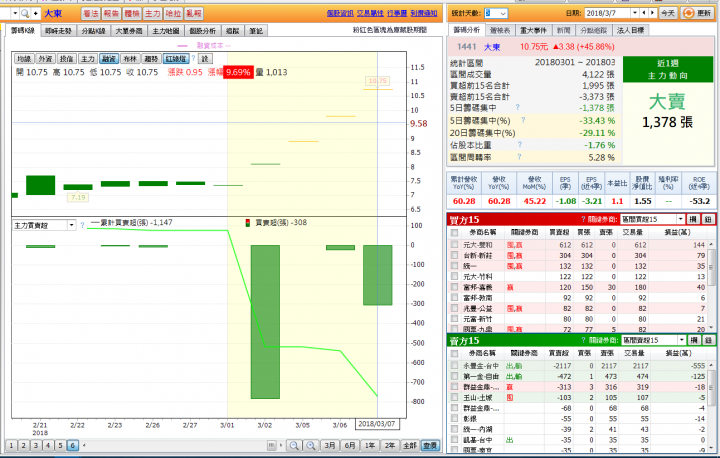Screen dimensions: 720x458
Task: Switch to the 筆記 tab
Action: [x=256, y=31]
